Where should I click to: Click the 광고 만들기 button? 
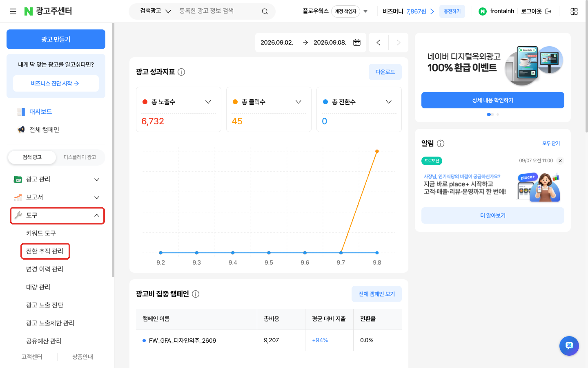pyautogui.click(x=56, y=39)
